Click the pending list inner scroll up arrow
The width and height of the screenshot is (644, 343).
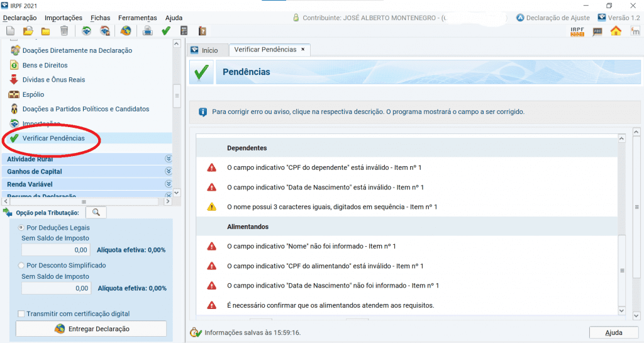point(622,139)
